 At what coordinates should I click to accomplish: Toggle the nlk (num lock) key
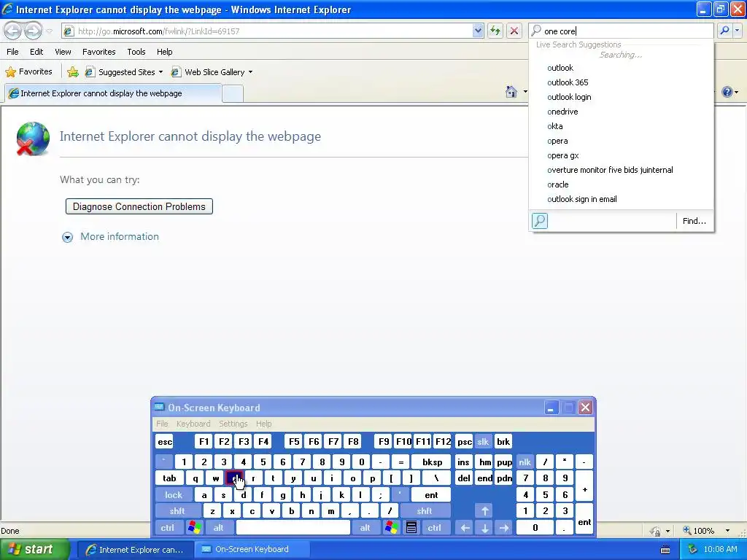[x=525, y=462]
